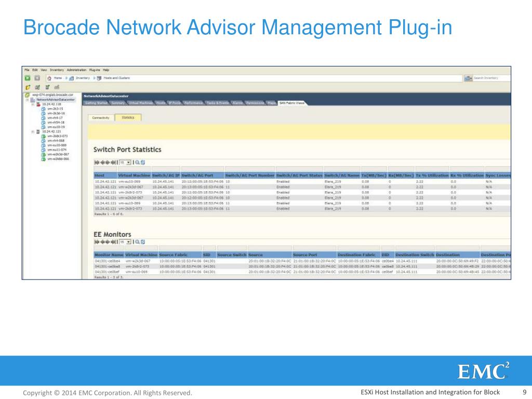
Task: Click the search inventory type icon
Action: [467, 78]
